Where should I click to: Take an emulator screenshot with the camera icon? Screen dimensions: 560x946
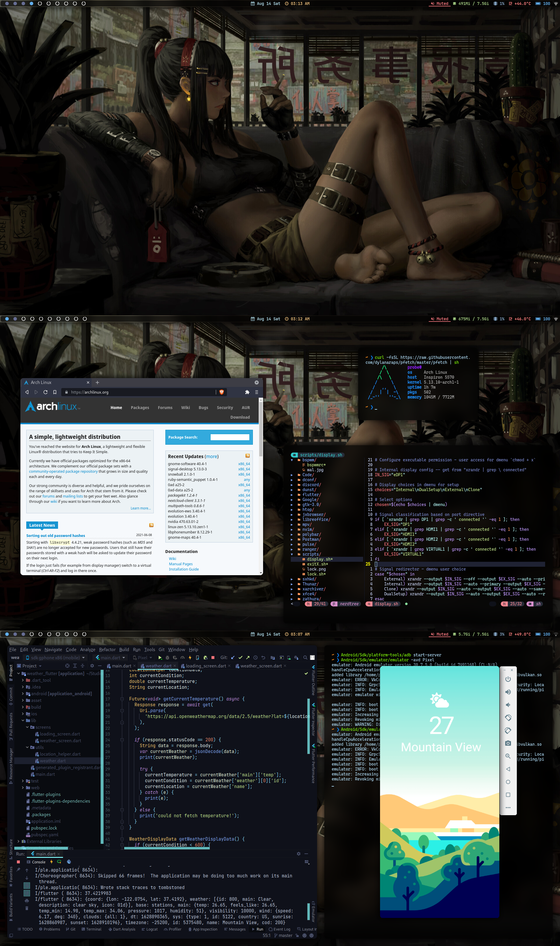tap(508, 743)
